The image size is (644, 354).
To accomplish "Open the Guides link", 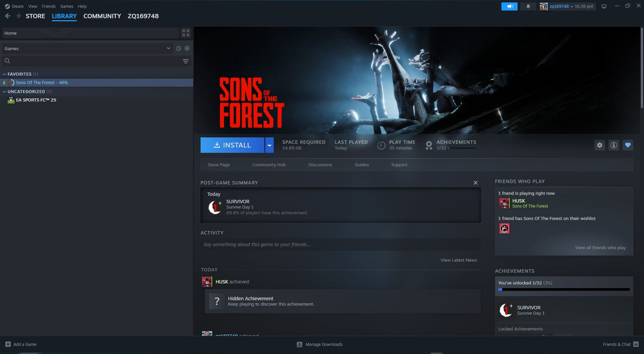I will [x=362, y=165].
